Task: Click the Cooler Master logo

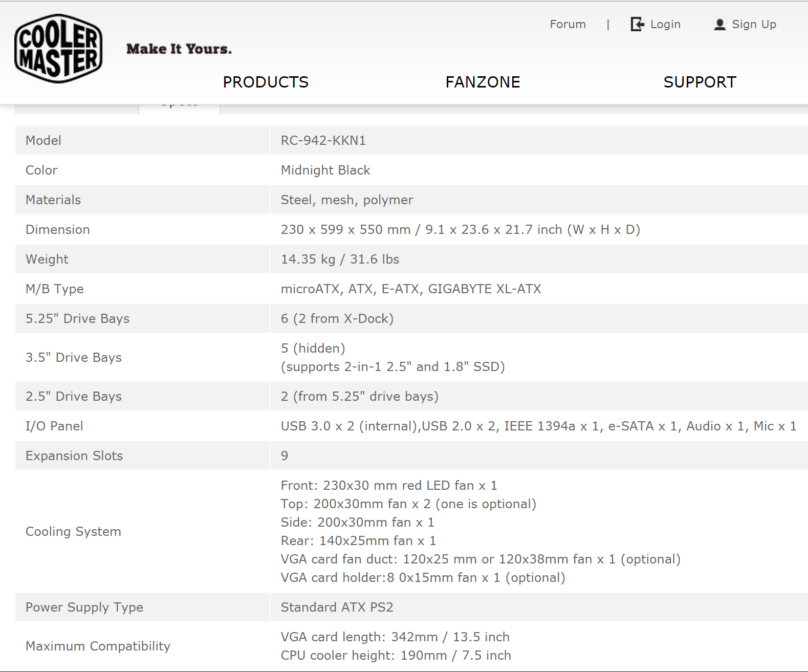Action: (58, 49)
